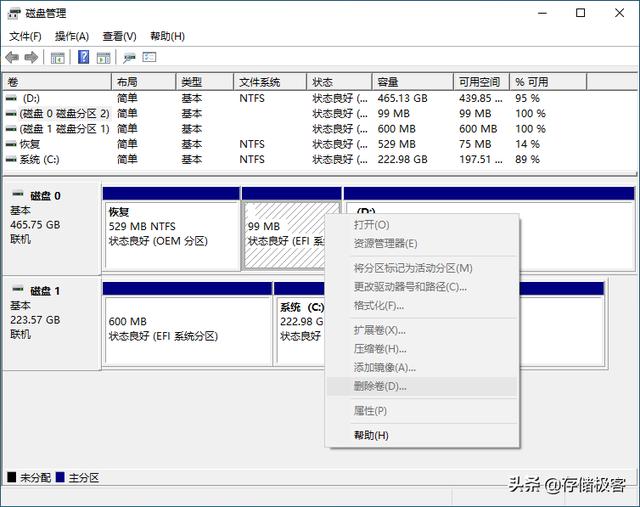The image size is (640, 507).
Task: Click the 磁盘 1 label in disk pane
Action: pos(45,291)
